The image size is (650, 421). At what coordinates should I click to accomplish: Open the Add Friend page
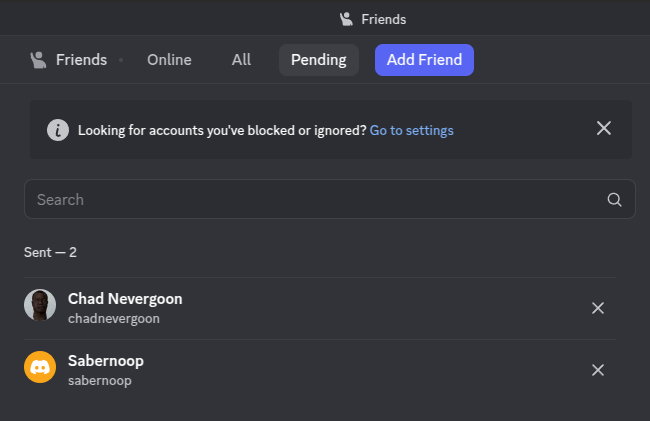pyautogui.click(x=424, y=60)
